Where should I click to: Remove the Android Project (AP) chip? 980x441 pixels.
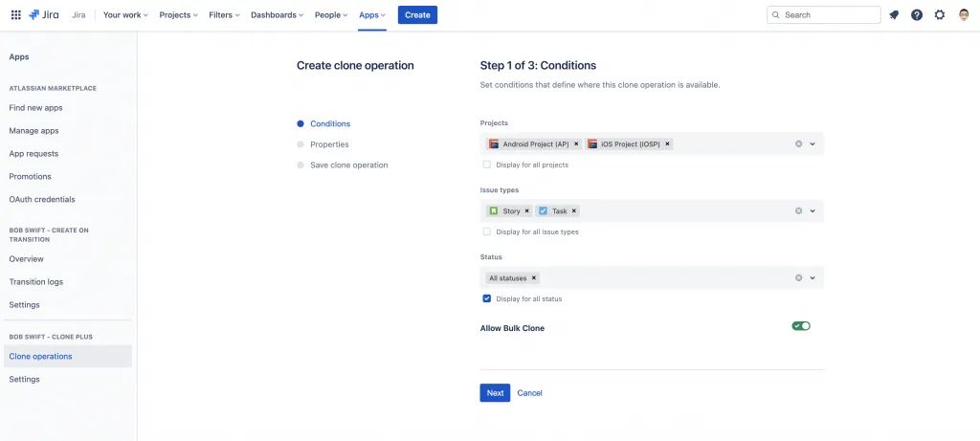pyautogui.click(x=576, y=144)
